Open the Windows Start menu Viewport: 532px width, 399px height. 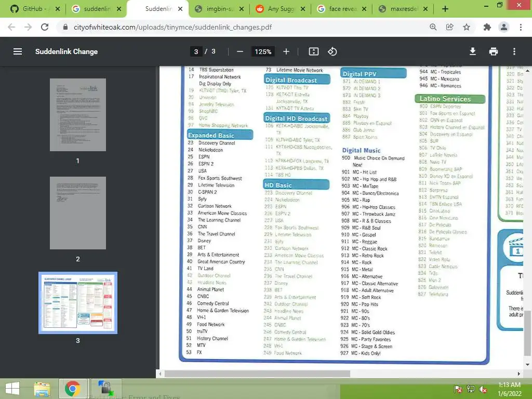coord(12,389)
